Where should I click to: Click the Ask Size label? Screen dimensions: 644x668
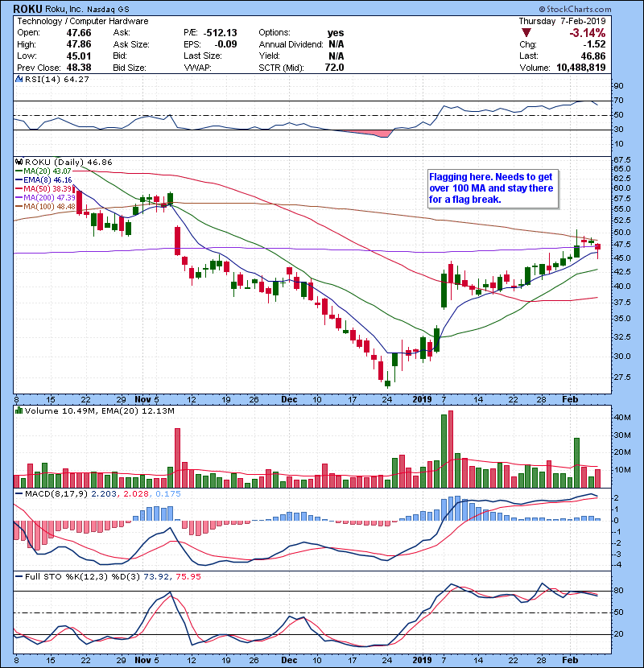point(131,44)
